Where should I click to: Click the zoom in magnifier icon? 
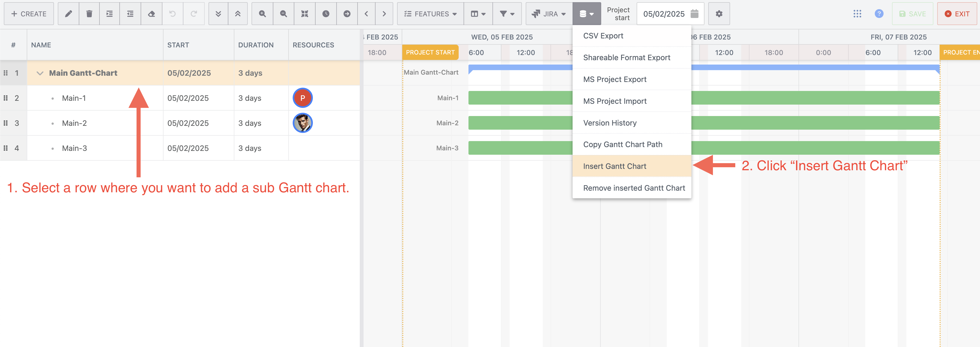pyautogui.click(x=262, y=14)
